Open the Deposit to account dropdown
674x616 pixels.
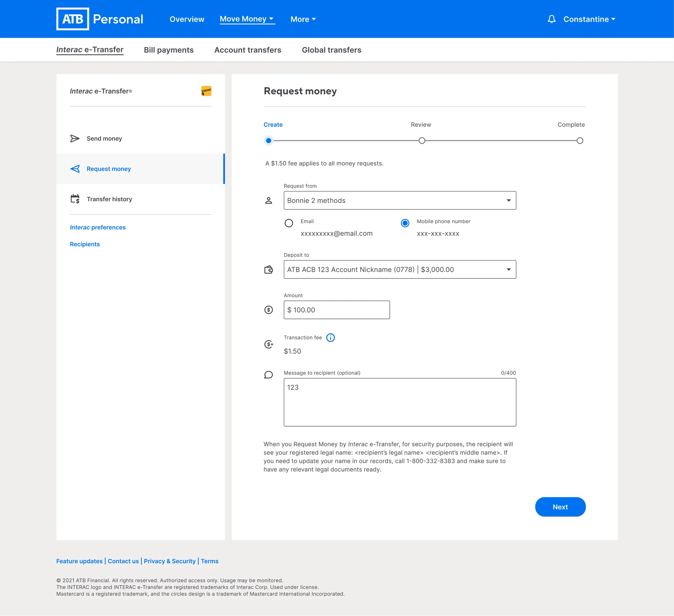point(400,269)
